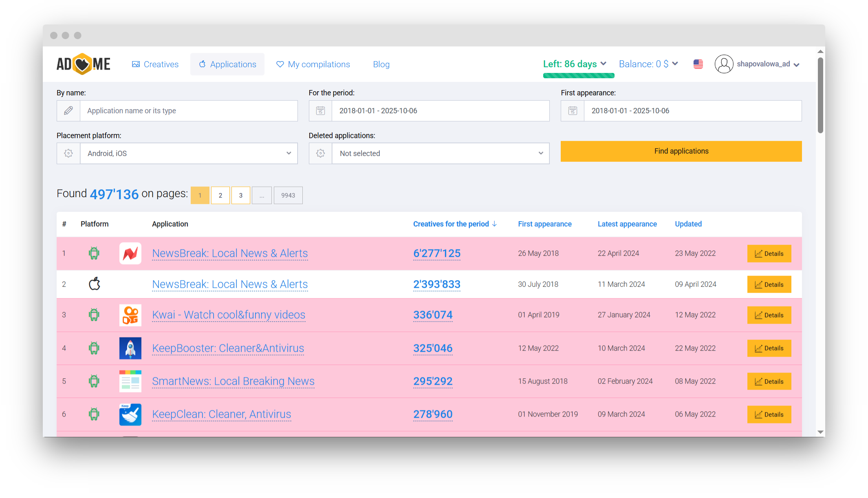Open the Blog section
The width and height of the screenshot is (868, 498).
pyautogui.click(x=381, y=64)
